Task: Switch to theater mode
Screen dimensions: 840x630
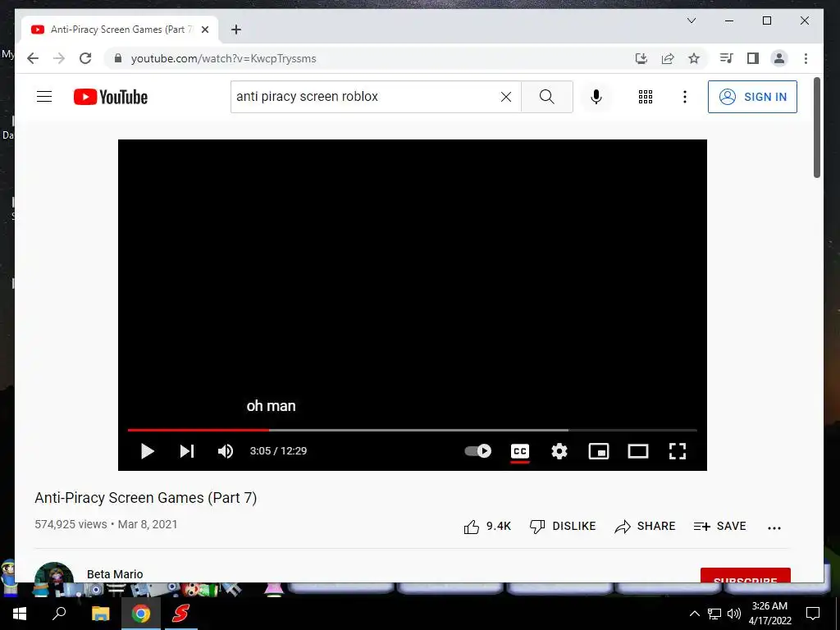Action: click(638, 451)
